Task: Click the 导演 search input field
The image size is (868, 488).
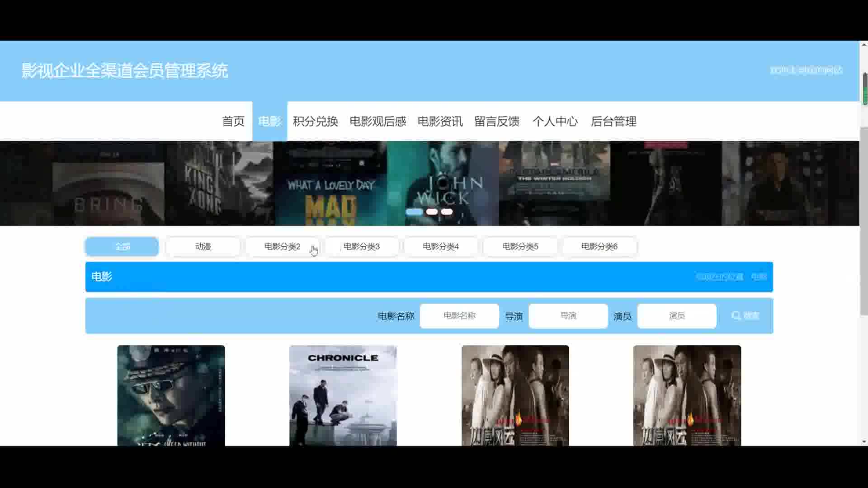Action: pos(568,316)
